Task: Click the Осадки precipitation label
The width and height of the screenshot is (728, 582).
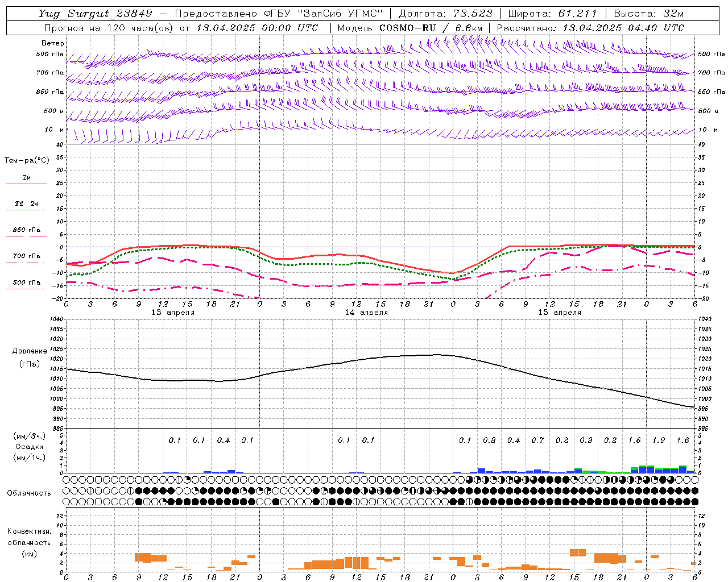Action: tap(30, 447)
